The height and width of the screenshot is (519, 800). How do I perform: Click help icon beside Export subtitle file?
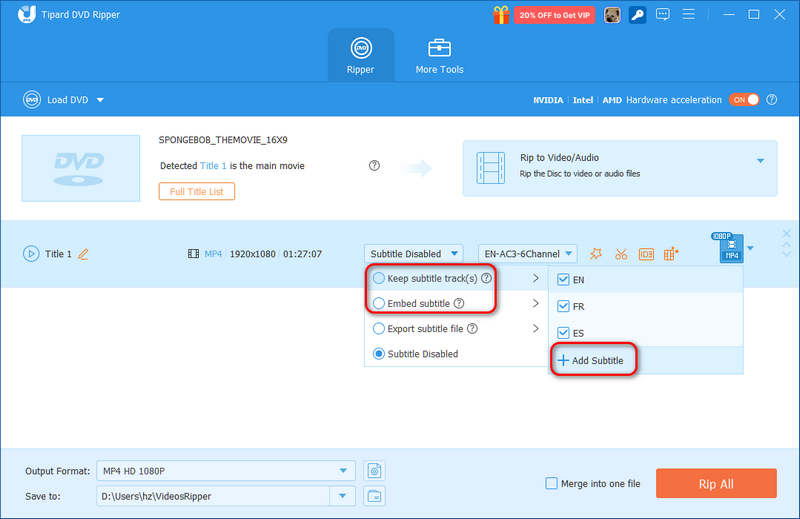click(472, 329)
